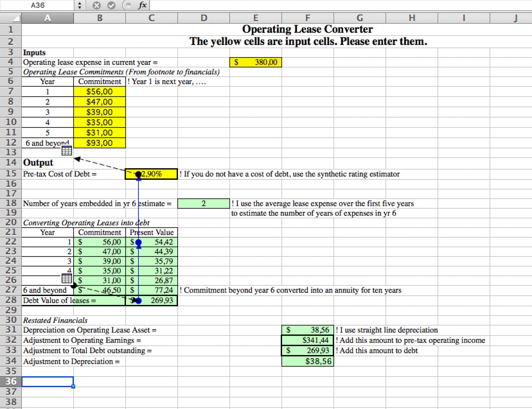
Task: Click the pre-tax cost of debt cell 2,90%
Action: pos(151,174)
